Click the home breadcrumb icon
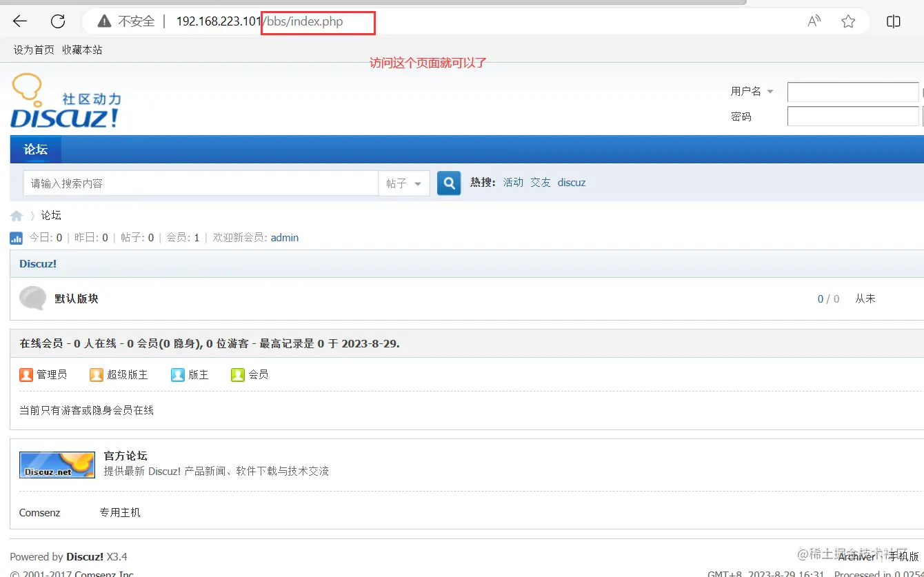 point(17,216)
